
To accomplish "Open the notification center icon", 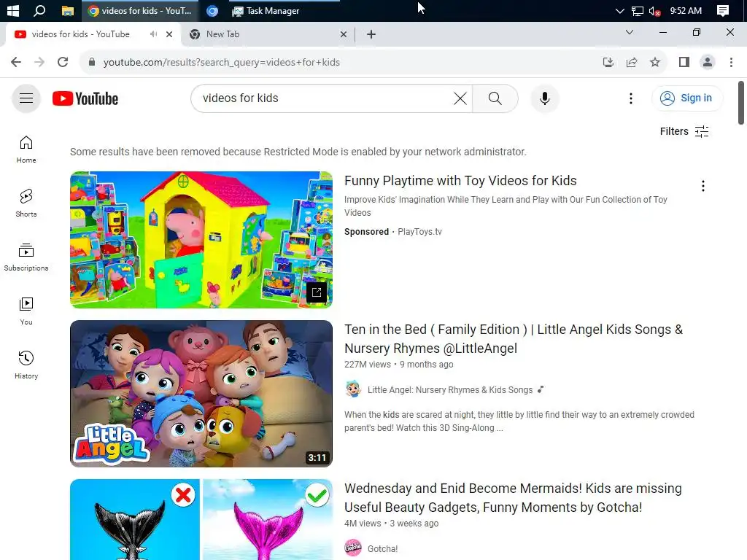I will (x=723, y=10).
